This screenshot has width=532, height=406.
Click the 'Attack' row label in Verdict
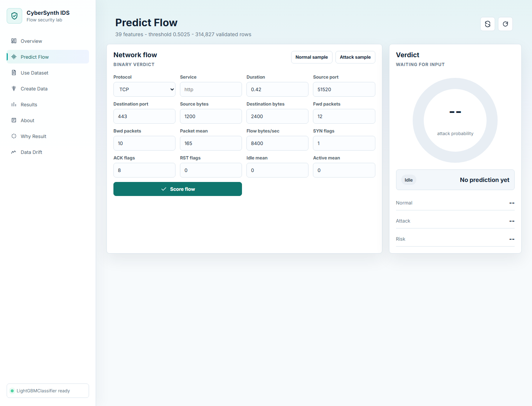pos(403,221)
